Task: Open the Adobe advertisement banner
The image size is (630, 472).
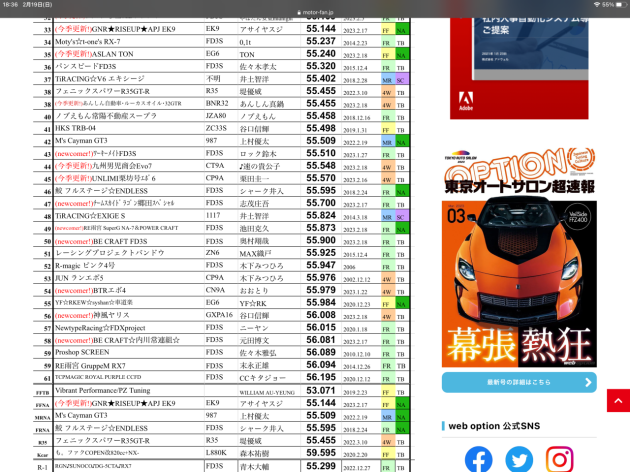Action: point(519,68)
